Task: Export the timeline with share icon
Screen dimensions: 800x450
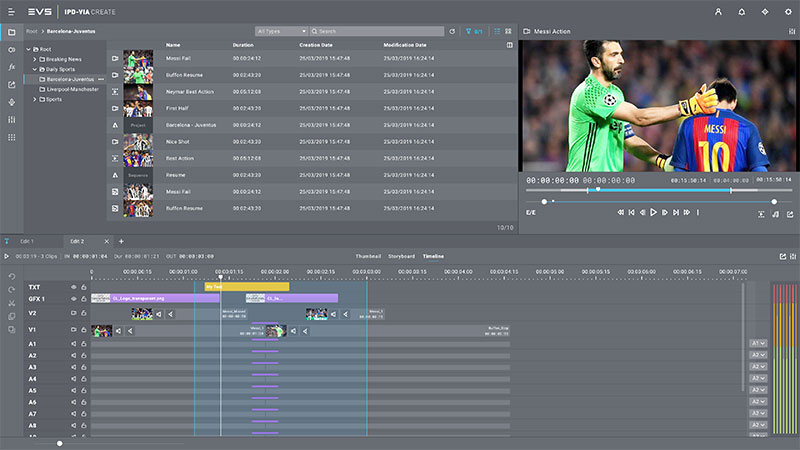Action: pyautogui.click(x=783, y=256)
